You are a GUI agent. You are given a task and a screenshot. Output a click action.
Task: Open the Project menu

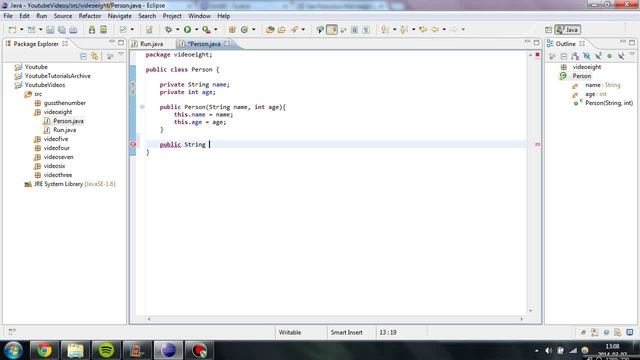(172, 16)
